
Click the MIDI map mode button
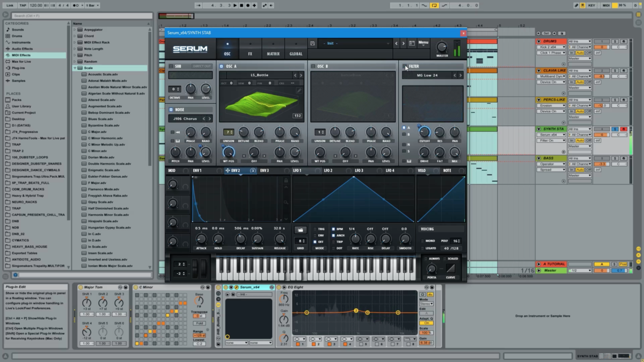point(606,5)
